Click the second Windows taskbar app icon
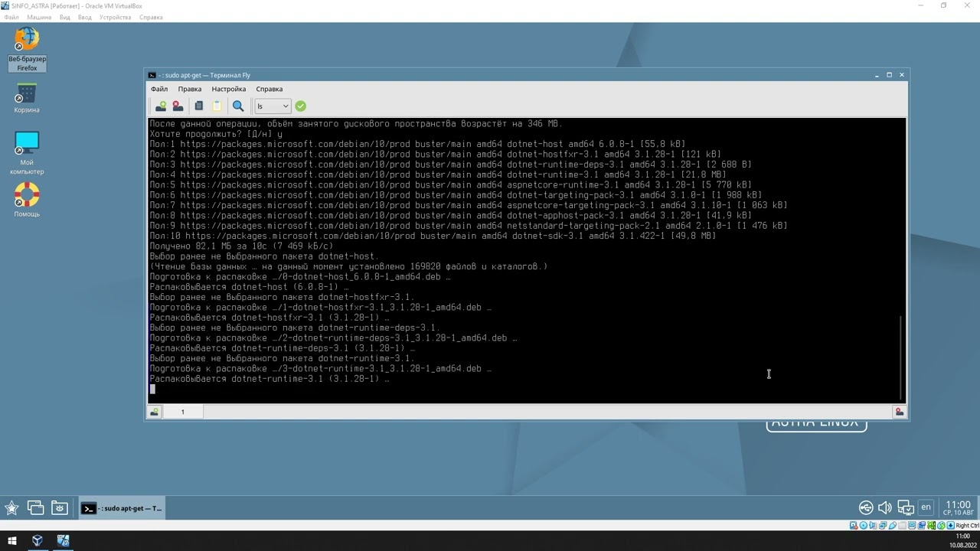The width and height of the screenshot is (980, 551). (x=63, y=540)
